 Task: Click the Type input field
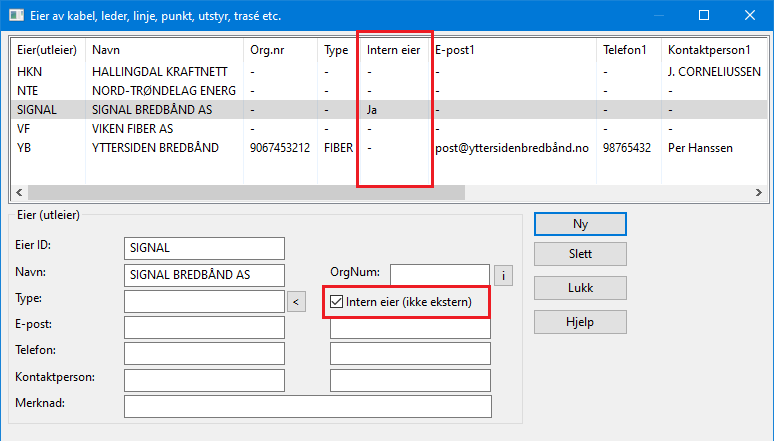point(204,302)
